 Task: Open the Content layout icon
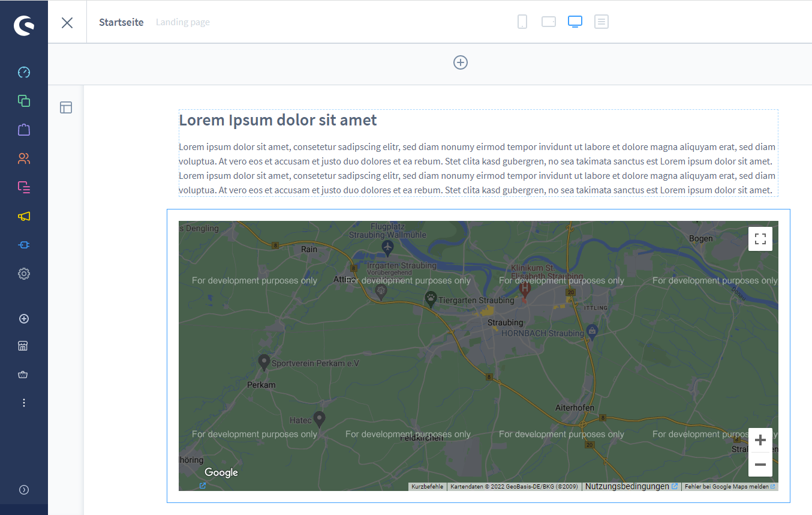[x=24, y=187]
